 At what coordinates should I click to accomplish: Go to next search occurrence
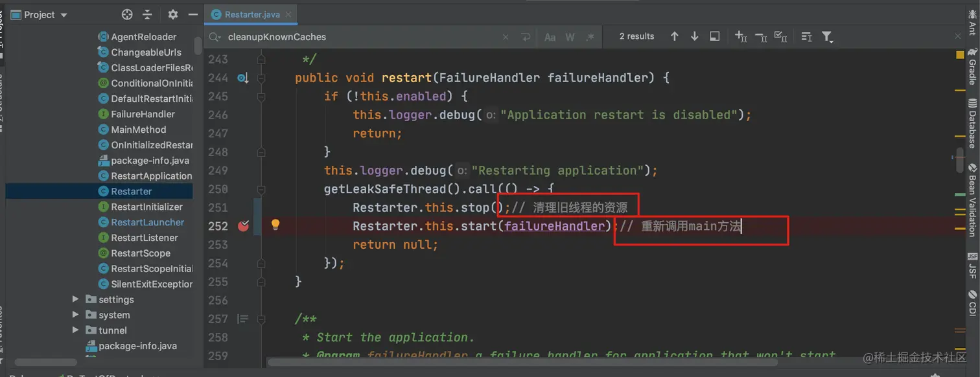[694, 36]
